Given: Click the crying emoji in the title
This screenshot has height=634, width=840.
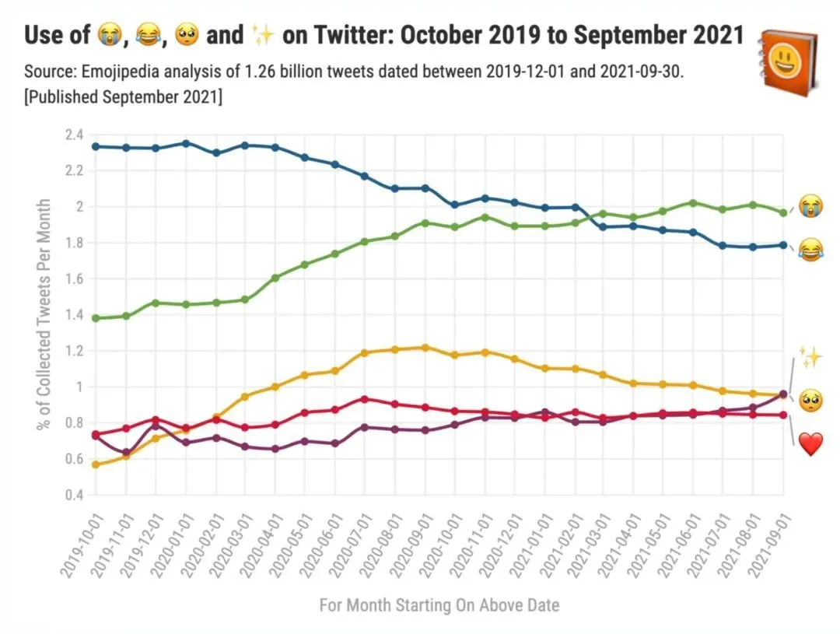Looking at the screenshot, I should tap(108, 35).
